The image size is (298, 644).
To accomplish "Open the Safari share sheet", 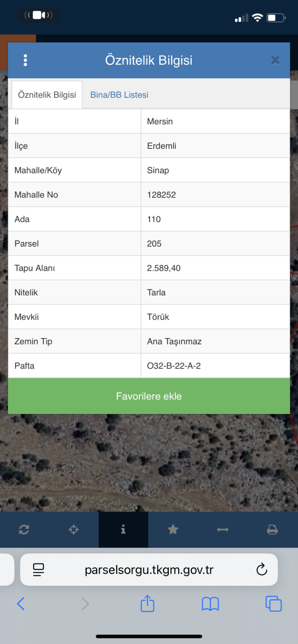I will [x=148, y=603].
